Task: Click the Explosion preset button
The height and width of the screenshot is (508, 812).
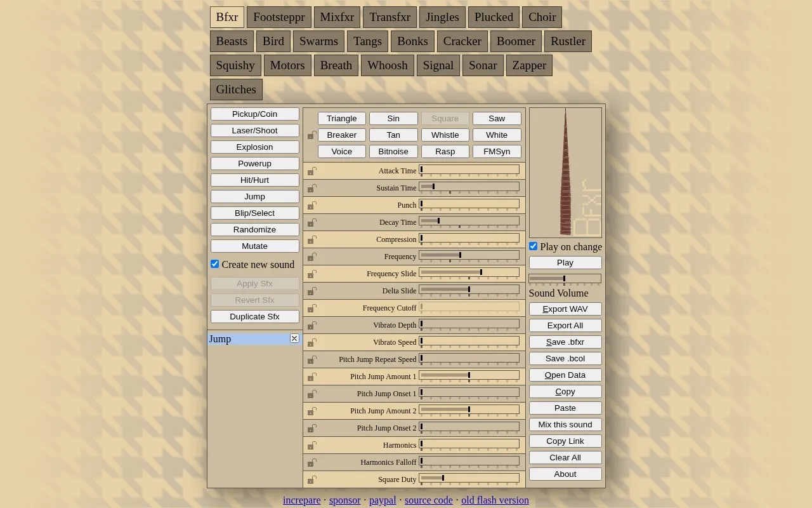Action: tap(255, 147)
